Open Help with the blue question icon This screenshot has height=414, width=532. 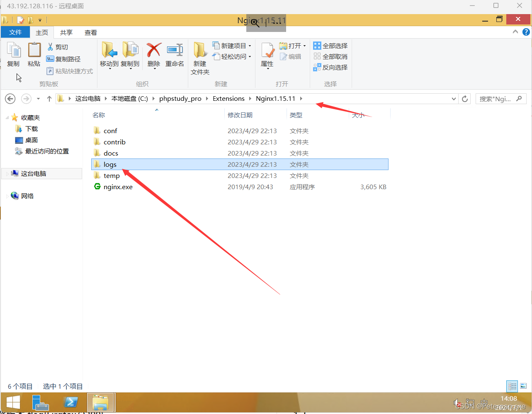click(x=526, y=32)
